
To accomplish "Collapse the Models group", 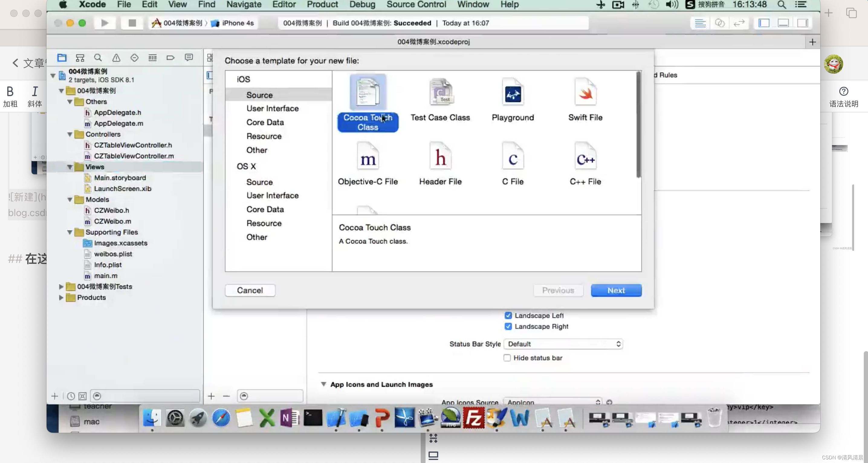I will [x=70, y=199].
